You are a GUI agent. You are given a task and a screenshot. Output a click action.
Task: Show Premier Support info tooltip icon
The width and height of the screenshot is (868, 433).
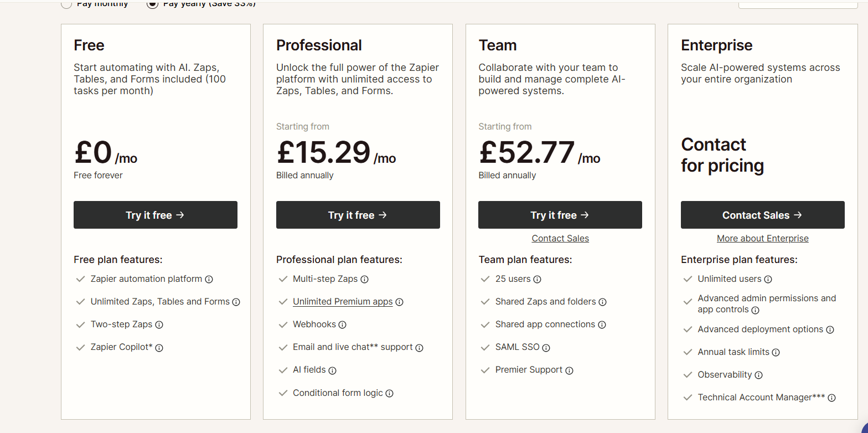click(570, 370)
